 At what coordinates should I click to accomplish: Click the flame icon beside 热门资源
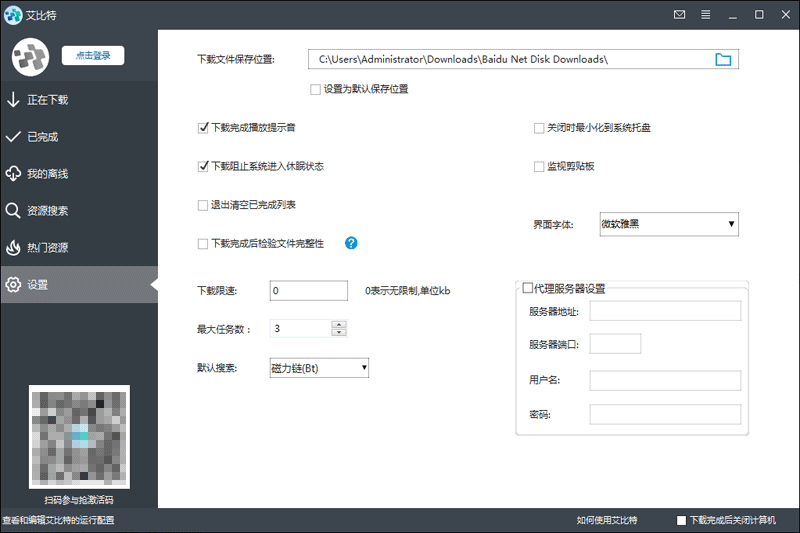coord(13,247)
